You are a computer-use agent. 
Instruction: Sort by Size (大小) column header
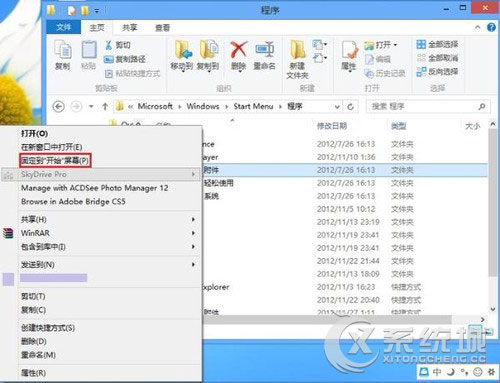[x=472, y=126]
